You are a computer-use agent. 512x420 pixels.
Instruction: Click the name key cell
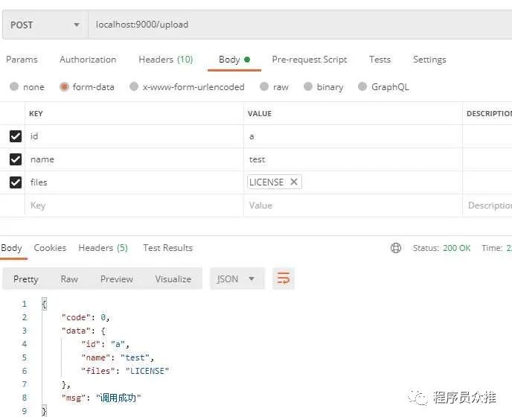coord(134,159)
